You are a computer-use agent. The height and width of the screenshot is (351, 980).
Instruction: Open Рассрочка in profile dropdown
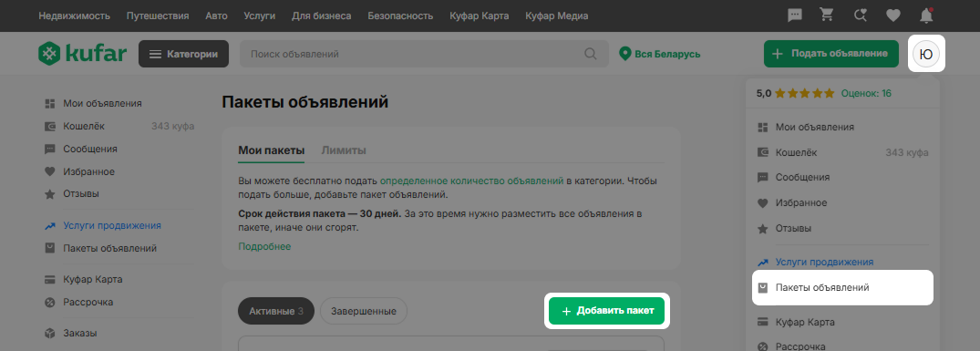tap(800, 346)
